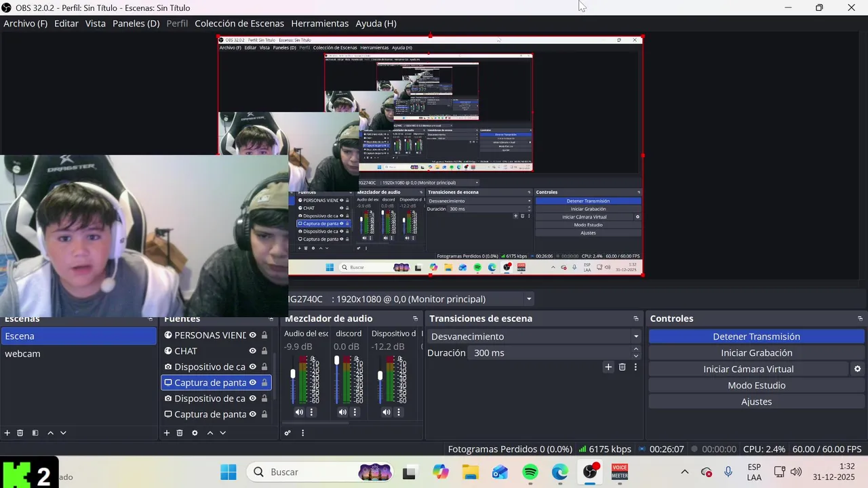Image resolution: width=868 pixels, height=488 pixels.
Task: Unlock the CHAT source
Action: pyautogui.click(x=264, y=351)
